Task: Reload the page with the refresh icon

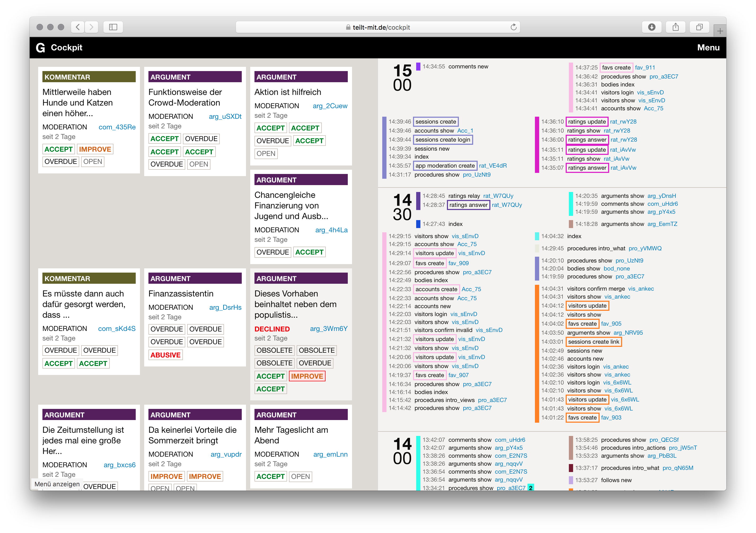Action: click(x=513, y=27)
